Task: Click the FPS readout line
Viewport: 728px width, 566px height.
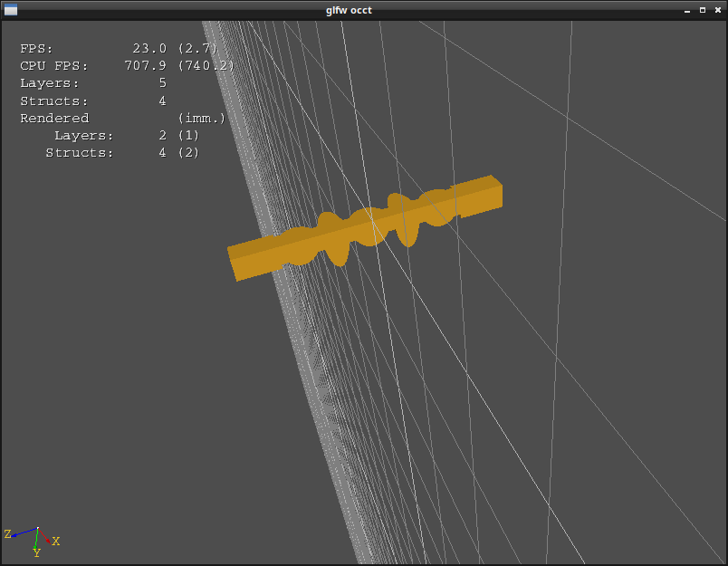Action: 119,49
